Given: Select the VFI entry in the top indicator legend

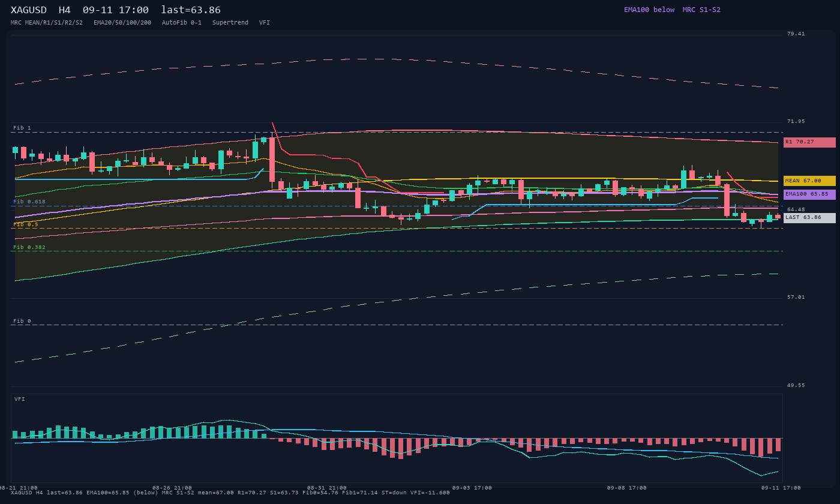Looking at the screenshot, I should 265,23.
